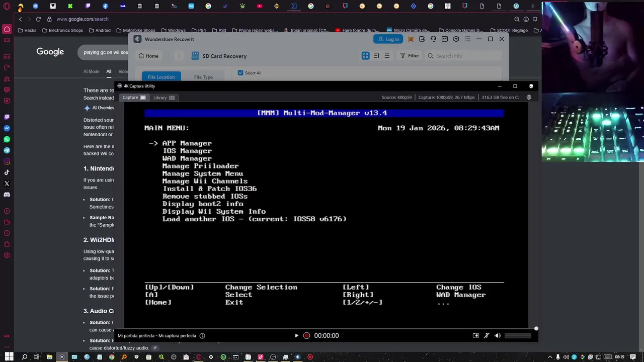This screenshot has width=644, height=362.
Task: Open X (Twitter) in the Opera sidebar
Action: tap(7, 184)
